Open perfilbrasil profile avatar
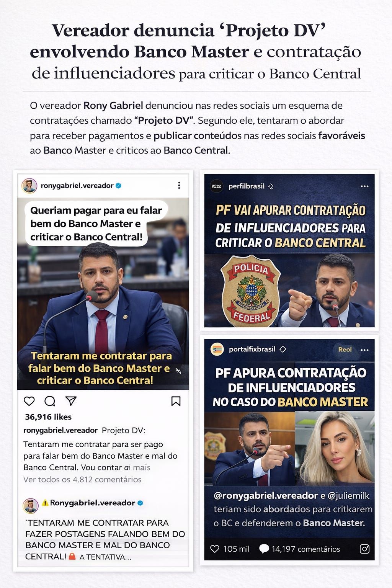The width and height of the screenshot is (392, 588). pos(217,186)
